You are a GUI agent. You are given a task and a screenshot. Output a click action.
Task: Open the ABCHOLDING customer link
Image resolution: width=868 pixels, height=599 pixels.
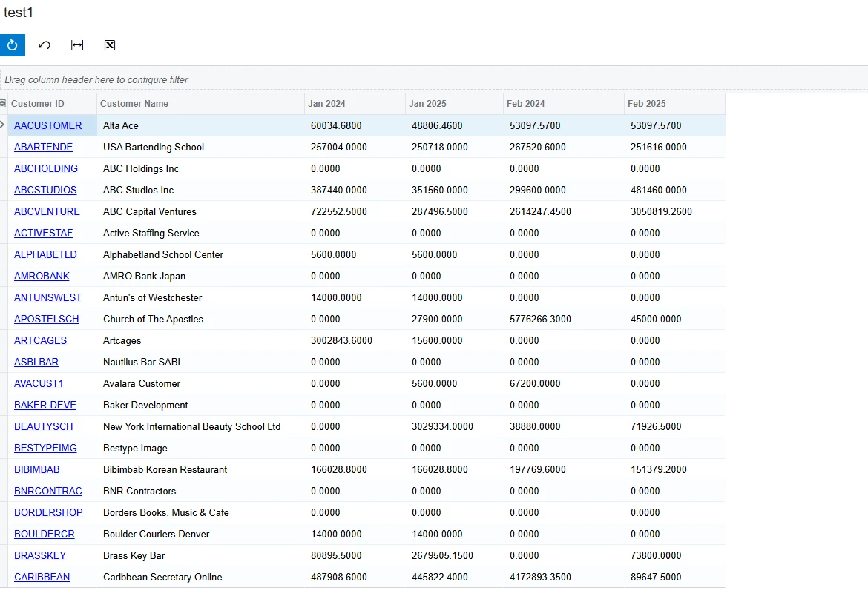(46, 169)
